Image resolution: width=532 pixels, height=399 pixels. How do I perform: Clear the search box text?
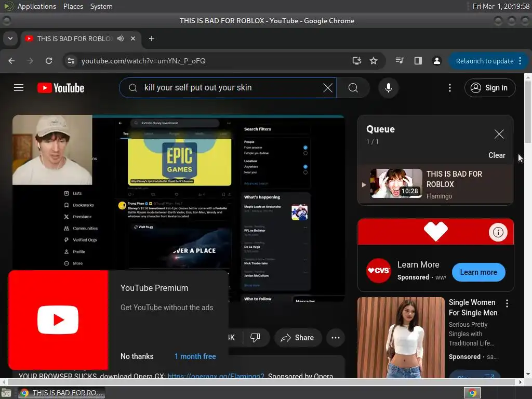coord(328,88)
